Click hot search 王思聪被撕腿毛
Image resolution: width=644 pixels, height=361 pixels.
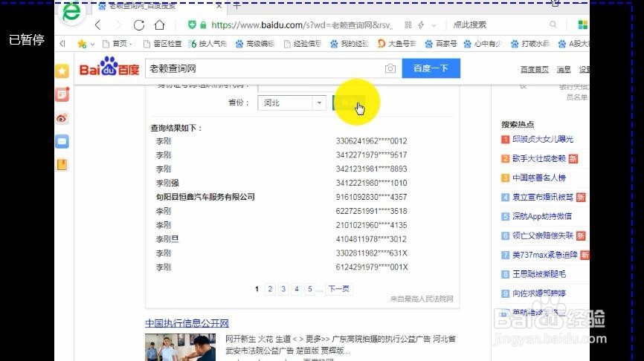click(x=539, y=274)
